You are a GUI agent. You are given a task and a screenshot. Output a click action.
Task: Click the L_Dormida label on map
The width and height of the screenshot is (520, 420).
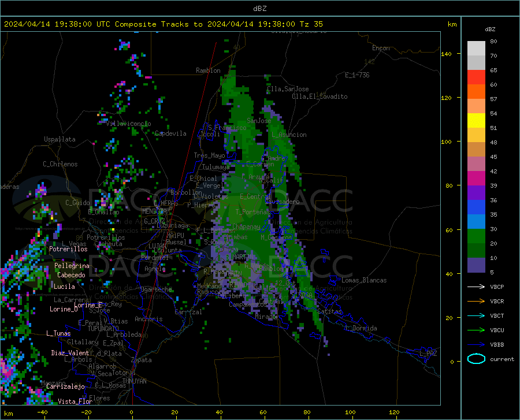361,328
